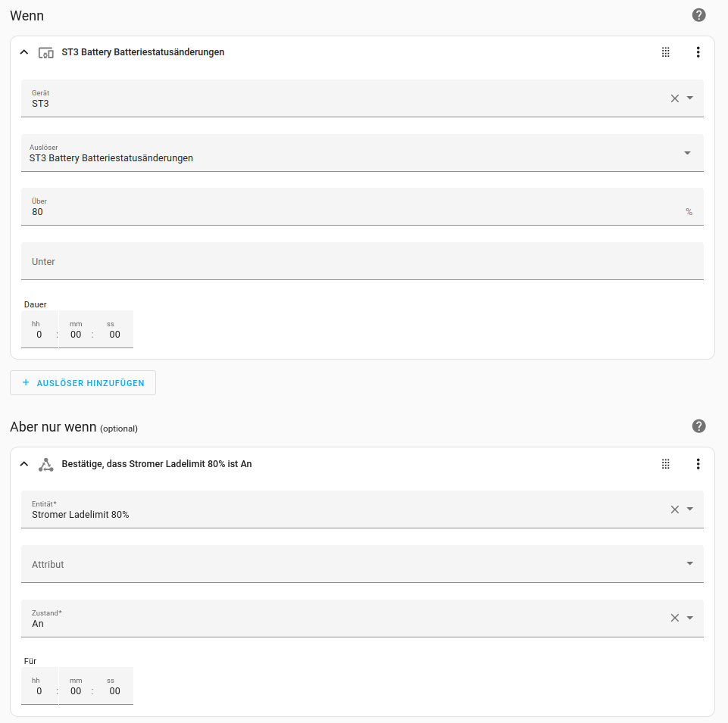This screenshot has height=723, width=728.
Task: Grab drag handle of ST3 Battery trigger
Action: (x=666, y=52)
